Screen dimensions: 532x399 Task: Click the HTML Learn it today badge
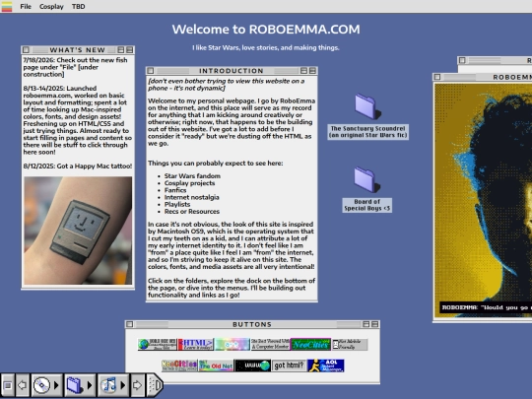pos(196,345)
